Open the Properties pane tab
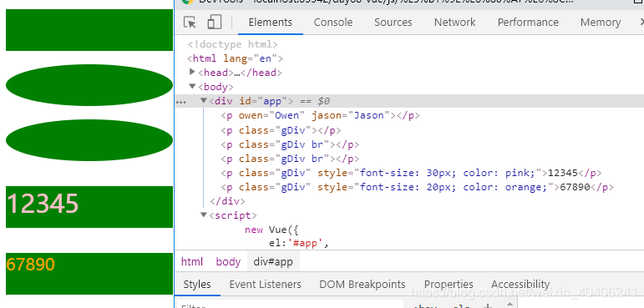Image resolution: width=644 pixels, height=308 pixels. pyautogui.click(x=449, y=284)
